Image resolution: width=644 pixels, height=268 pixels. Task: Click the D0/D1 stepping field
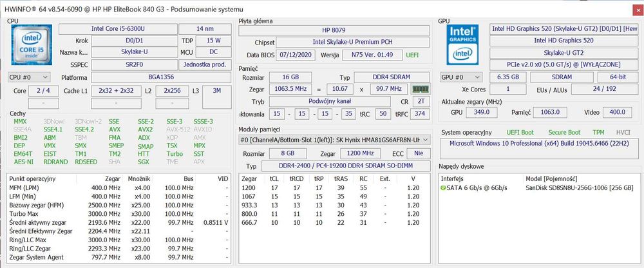point(134,41)
